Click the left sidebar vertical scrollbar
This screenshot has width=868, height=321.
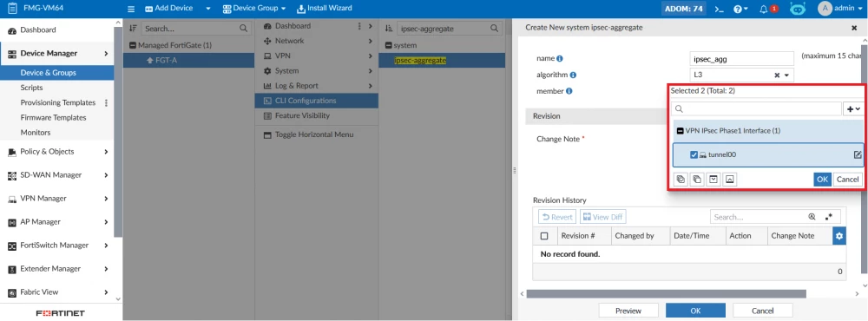point(117,132)
